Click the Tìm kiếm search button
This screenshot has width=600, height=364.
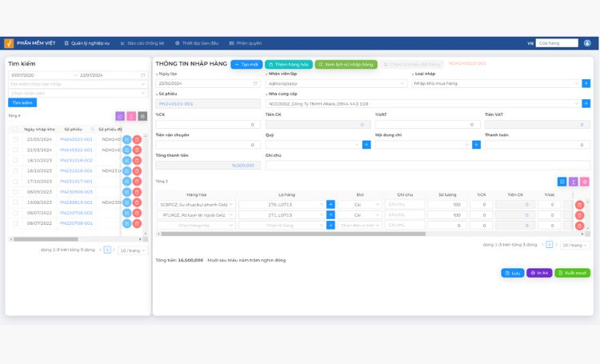[x=22, y=102]
